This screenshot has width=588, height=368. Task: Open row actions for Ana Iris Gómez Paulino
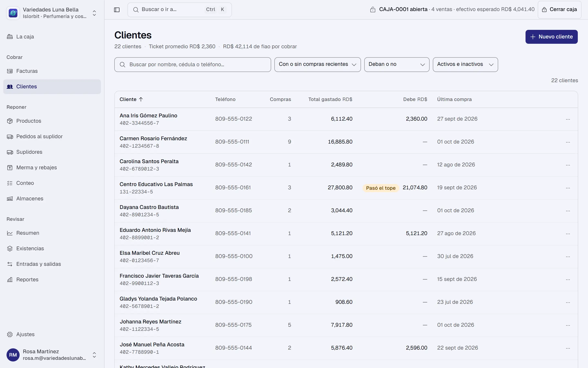pos(568,119)
